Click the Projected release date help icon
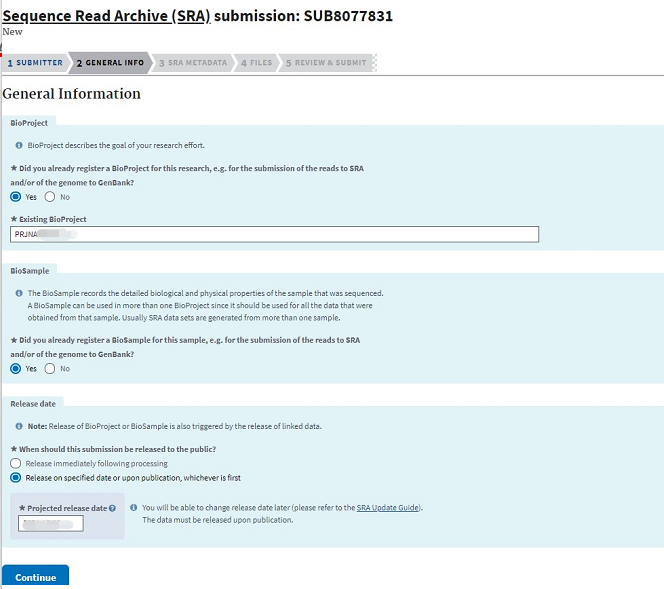Screen dimensions: 664x589 [x=112, y=508]
